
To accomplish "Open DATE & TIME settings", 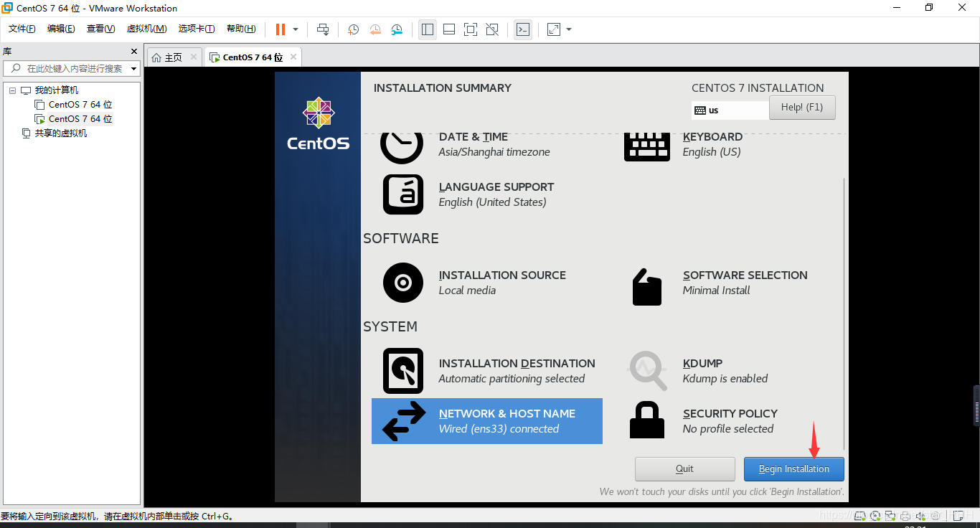I will pos(494,144).
